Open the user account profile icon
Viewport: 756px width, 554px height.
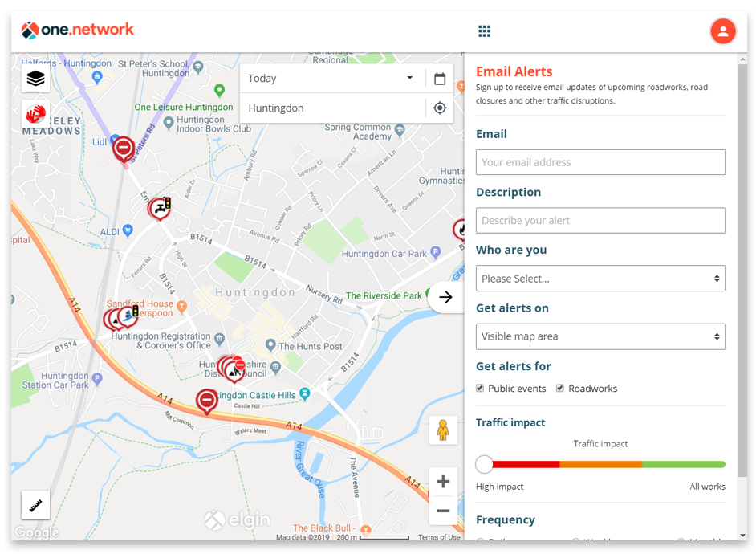click(722, 31)
